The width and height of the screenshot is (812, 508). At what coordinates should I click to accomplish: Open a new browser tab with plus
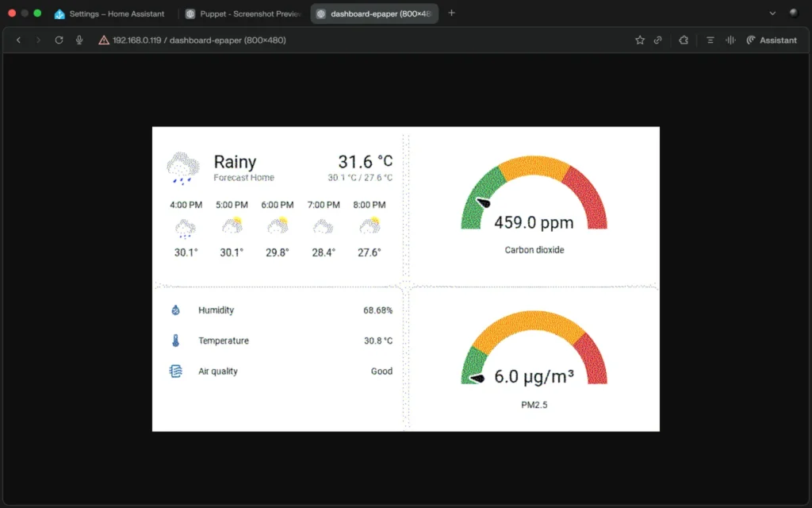[x=451, y=13]
